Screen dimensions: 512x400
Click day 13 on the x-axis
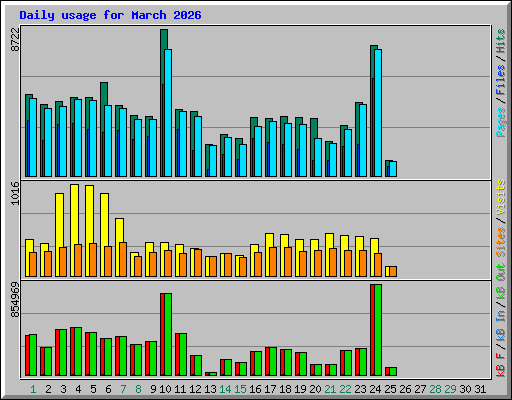pos(210,389)
